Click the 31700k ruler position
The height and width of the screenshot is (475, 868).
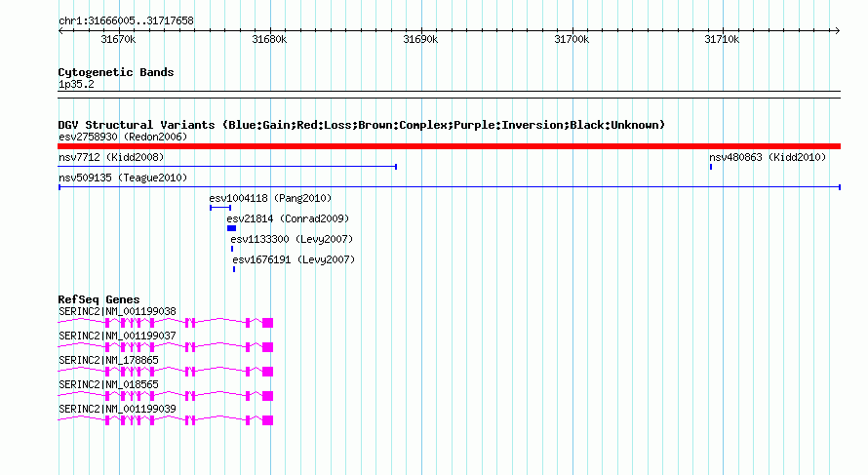point(572,39)
